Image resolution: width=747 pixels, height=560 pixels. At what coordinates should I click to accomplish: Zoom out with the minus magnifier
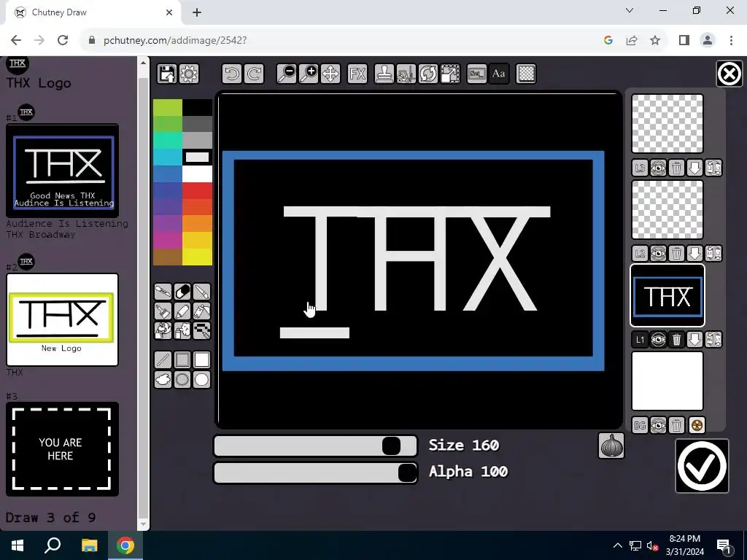(x=287, y=74)
